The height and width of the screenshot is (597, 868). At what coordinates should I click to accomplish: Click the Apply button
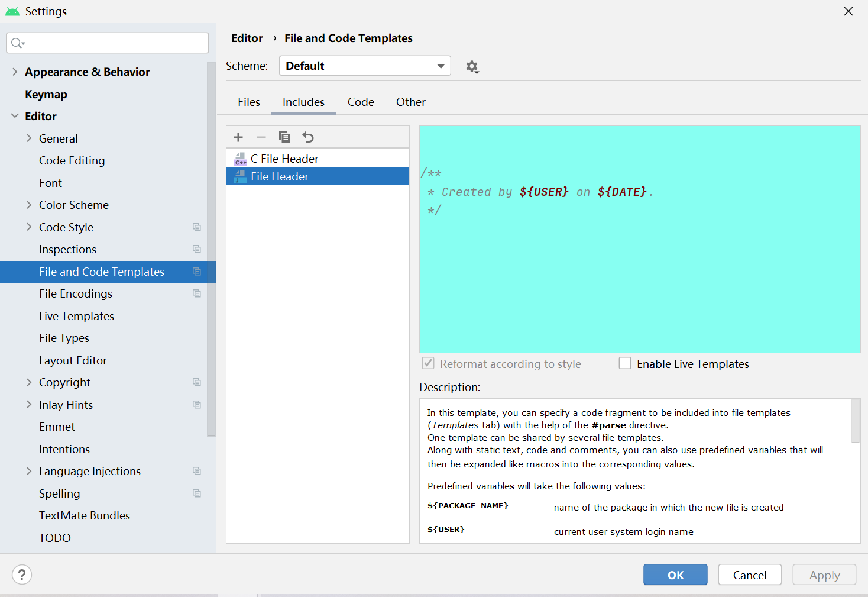[824, 575]
